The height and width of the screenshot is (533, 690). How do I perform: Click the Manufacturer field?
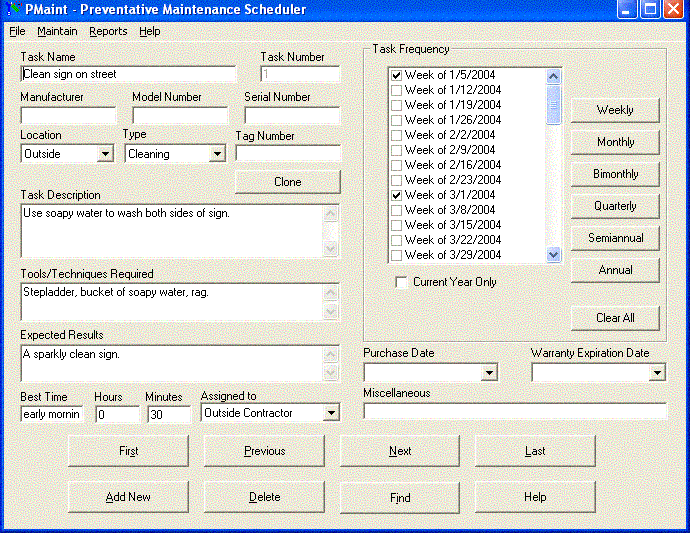68,115
